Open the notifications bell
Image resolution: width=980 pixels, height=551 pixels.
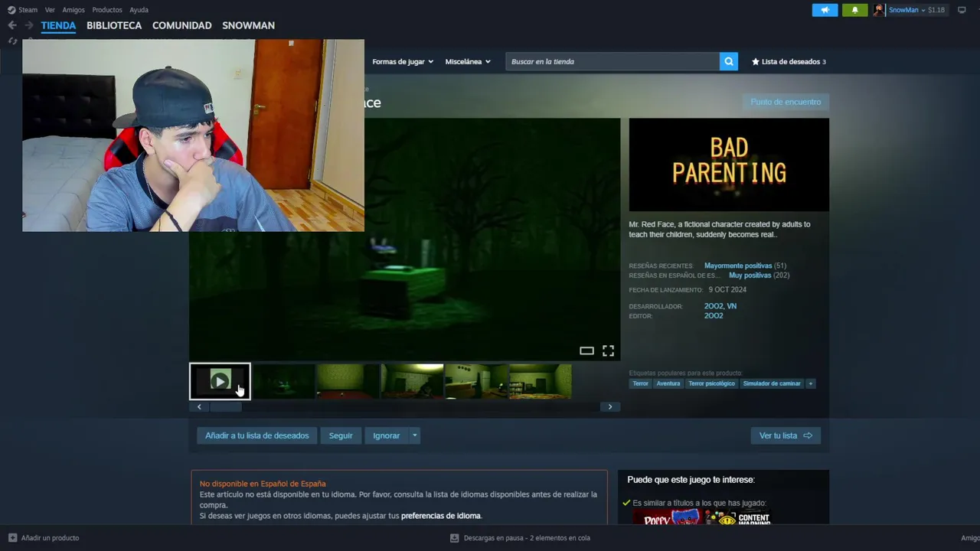coord(855,10)
